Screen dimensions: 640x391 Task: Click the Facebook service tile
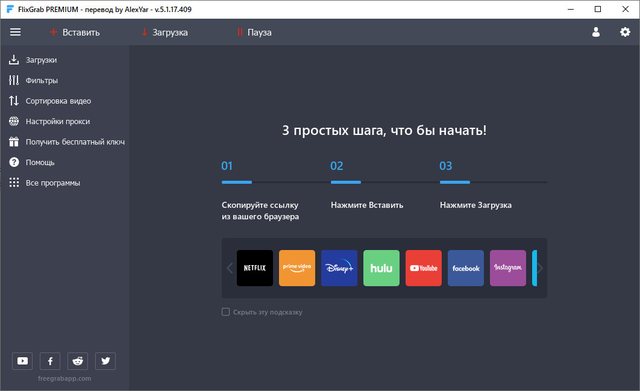[466, 268]
